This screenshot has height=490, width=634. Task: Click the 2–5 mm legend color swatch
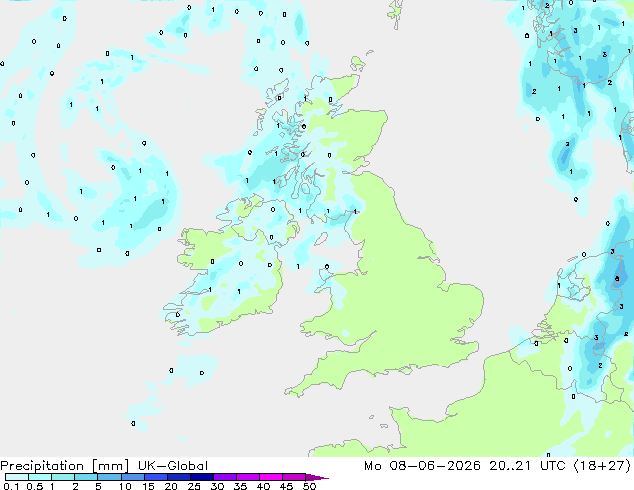(x=86, y=477)
